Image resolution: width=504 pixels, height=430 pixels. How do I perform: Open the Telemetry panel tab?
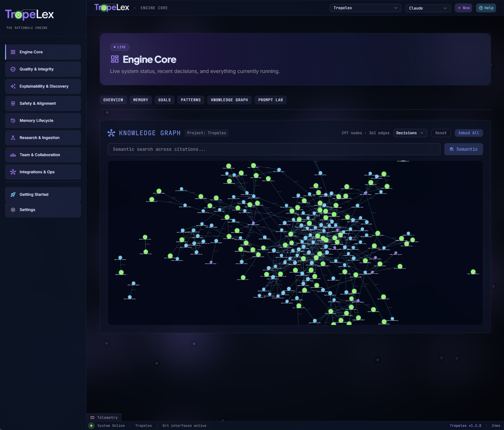click(x=104, y=418)
